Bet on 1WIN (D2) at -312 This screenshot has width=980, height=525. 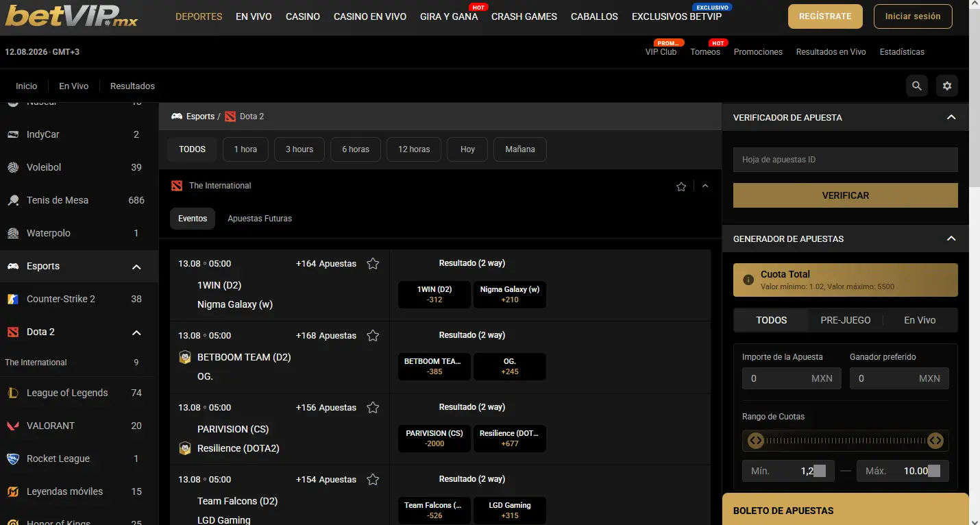pyautogui.click(x=434, y=295)
